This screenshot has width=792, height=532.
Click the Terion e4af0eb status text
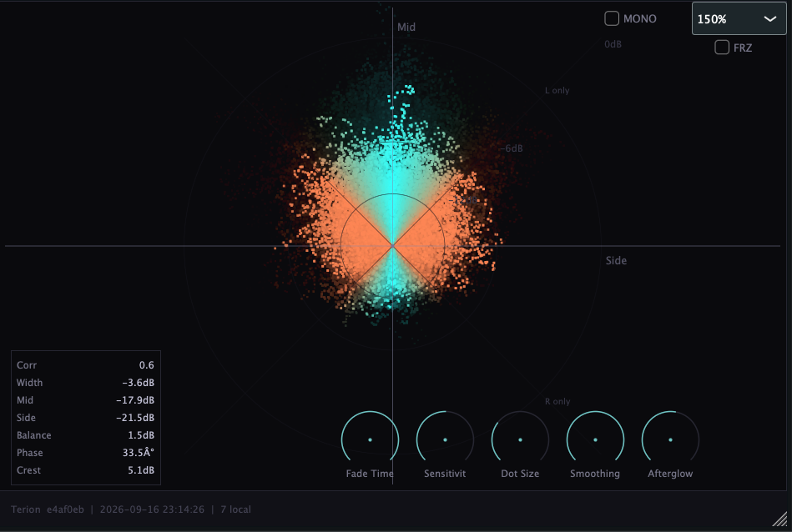tap(48, 509)
